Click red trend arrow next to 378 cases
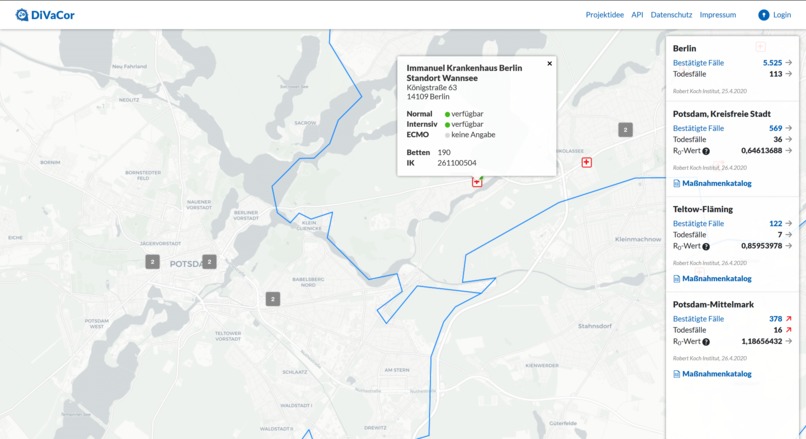This screenshot has height=439, width=806. coord(789,318)
